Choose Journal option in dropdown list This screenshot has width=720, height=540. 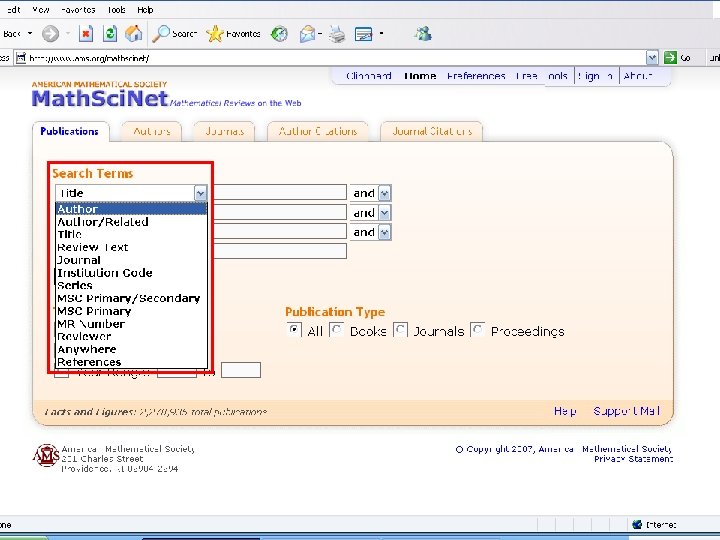tap(131, 260)
